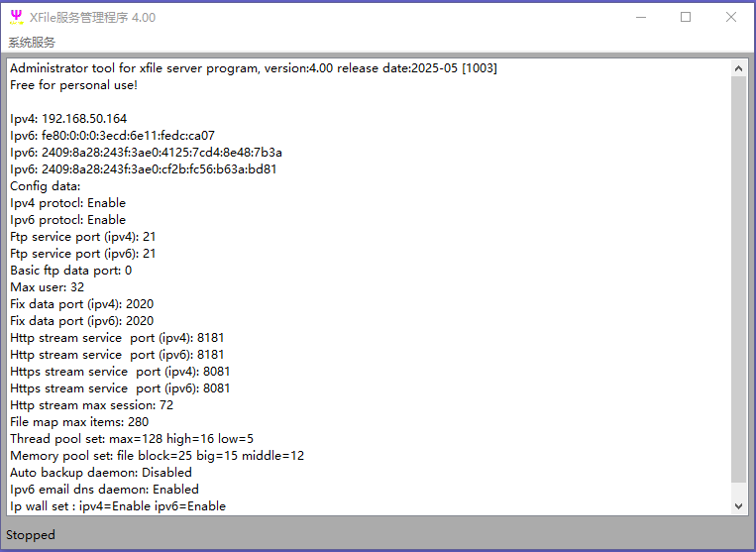This screenshot has width=756, height=552.
Task: Maximize the XFile window
Action: coord(686,17)
